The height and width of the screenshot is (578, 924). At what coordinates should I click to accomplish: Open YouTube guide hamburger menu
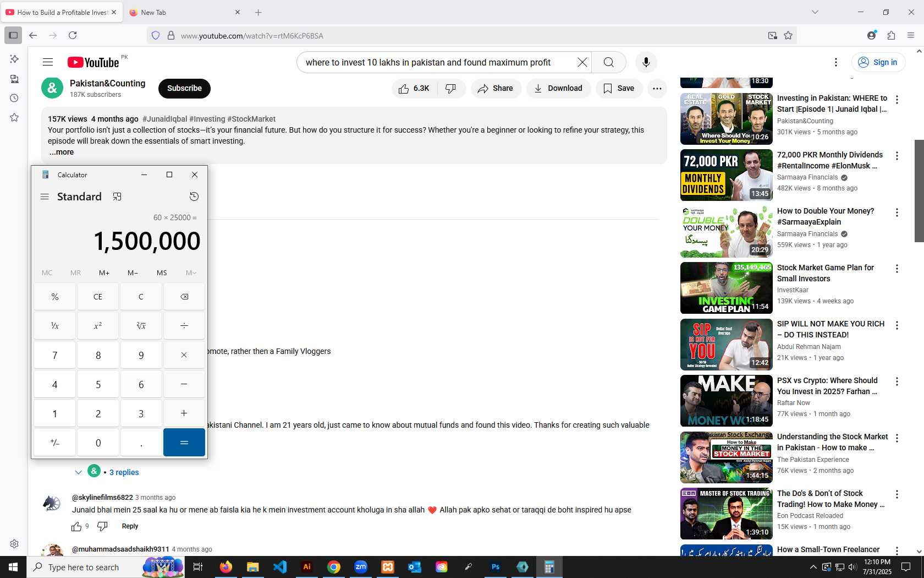48,62
